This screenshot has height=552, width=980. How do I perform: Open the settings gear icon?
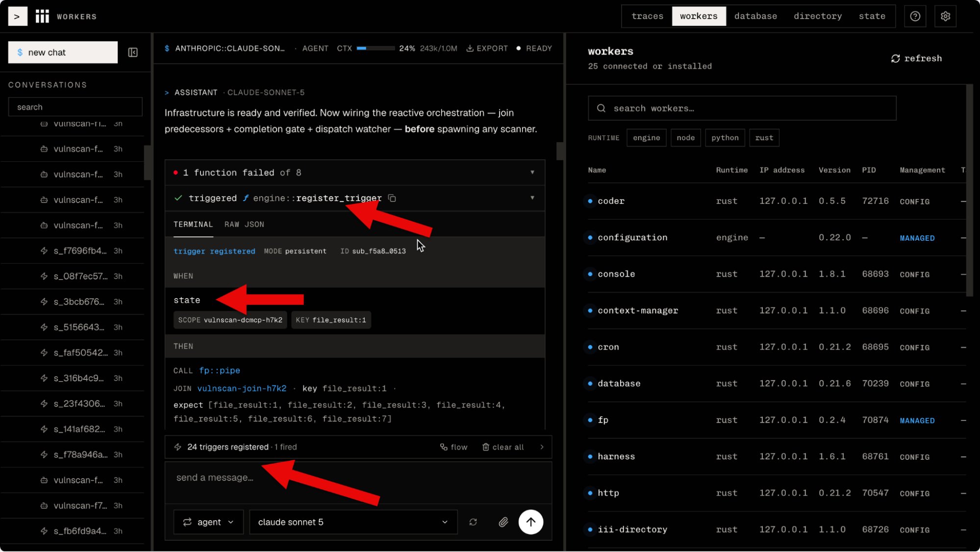[945, 16]
